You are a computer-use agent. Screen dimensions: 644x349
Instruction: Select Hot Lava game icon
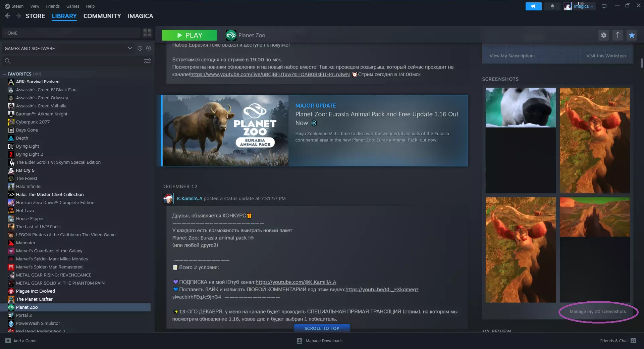tap(11, 210)
